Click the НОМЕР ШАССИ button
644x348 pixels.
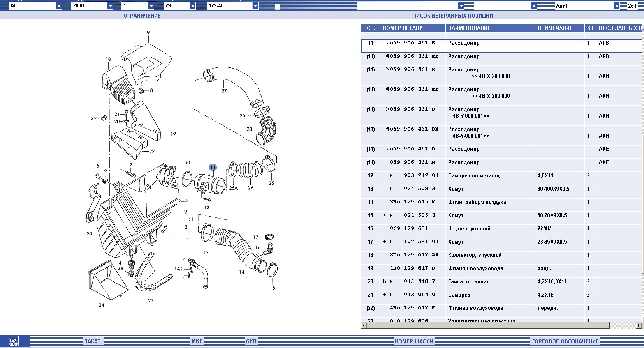pos(414,341)
